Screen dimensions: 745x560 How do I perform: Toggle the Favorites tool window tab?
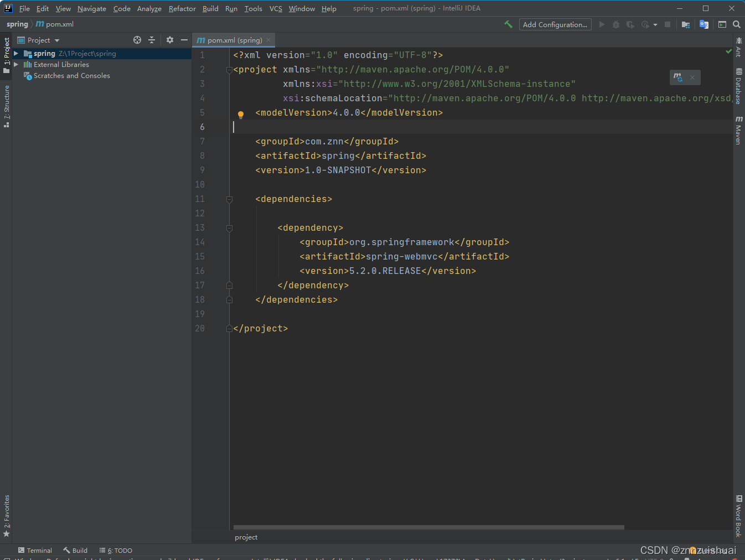pyautogui.click(x=6, y=516)
